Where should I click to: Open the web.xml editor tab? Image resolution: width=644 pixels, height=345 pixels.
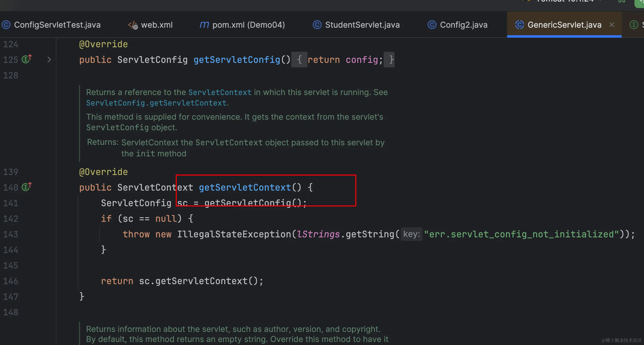(x=156, y=25)
